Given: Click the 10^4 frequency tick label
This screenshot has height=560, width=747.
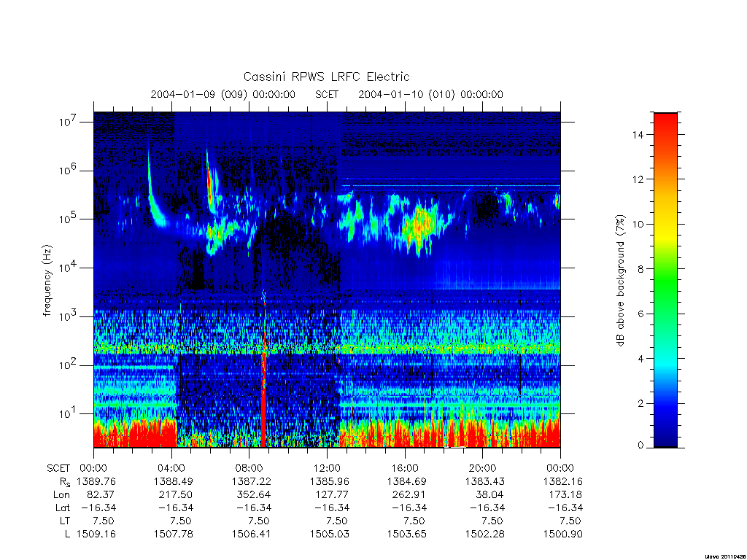Looking at the screenshot, I should click(69, 268).
